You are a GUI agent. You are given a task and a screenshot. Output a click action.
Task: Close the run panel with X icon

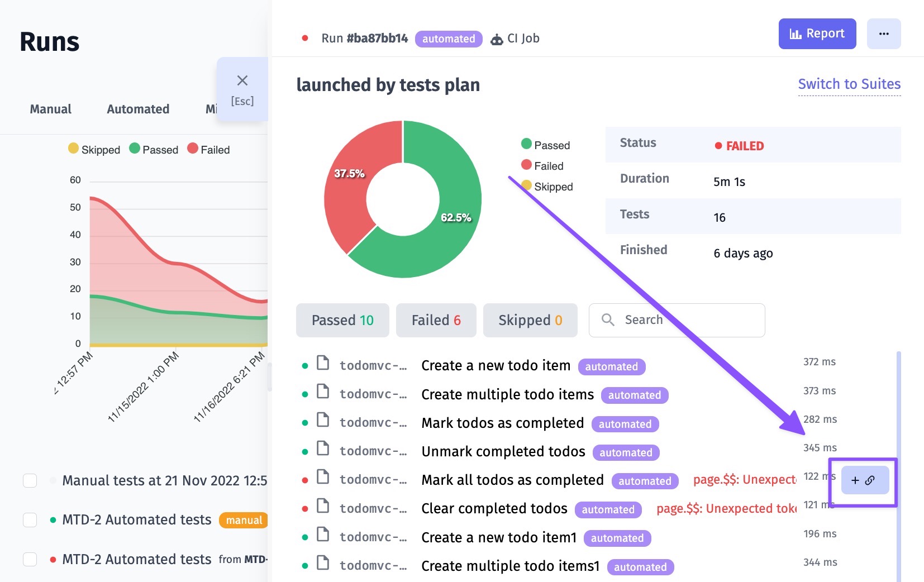point(242,81)
